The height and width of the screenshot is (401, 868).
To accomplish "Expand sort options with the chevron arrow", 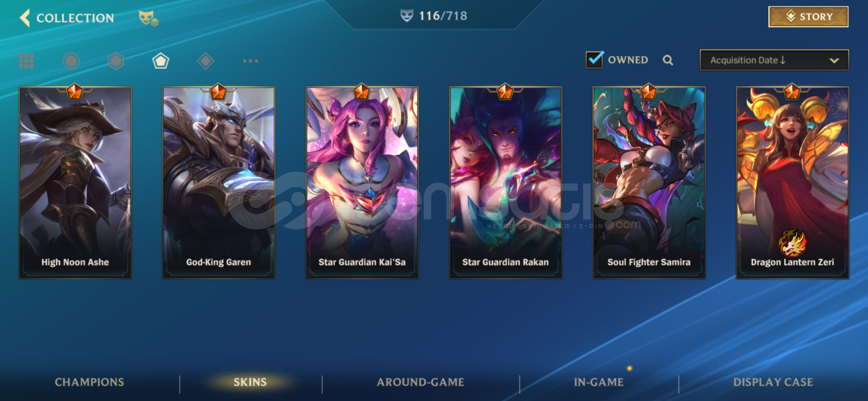I will pos(834,61).
